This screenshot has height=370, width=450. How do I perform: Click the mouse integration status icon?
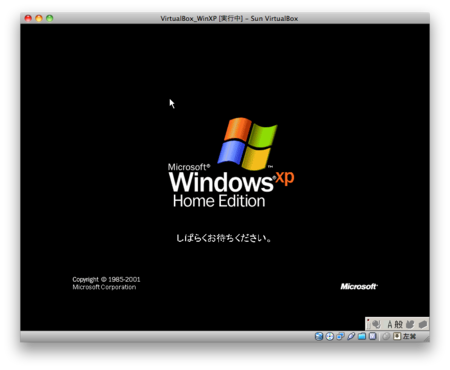[386, 336]
